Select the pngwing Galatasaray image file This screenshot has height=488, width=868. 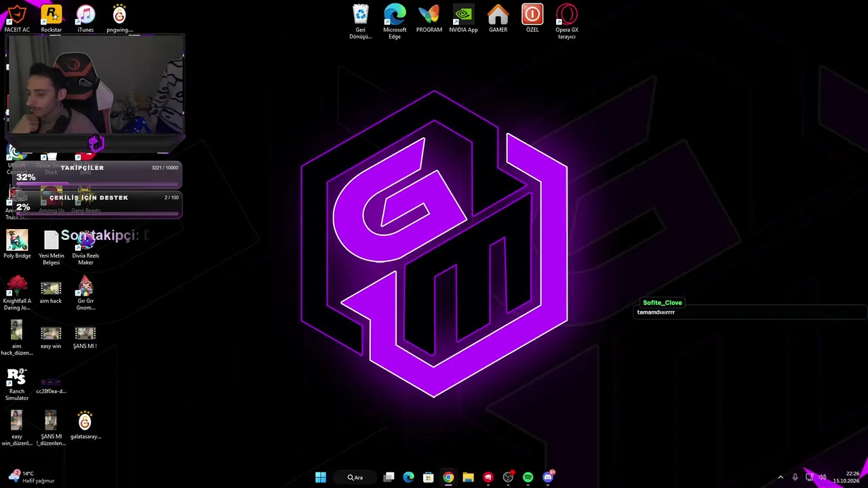tap(119, 18)
